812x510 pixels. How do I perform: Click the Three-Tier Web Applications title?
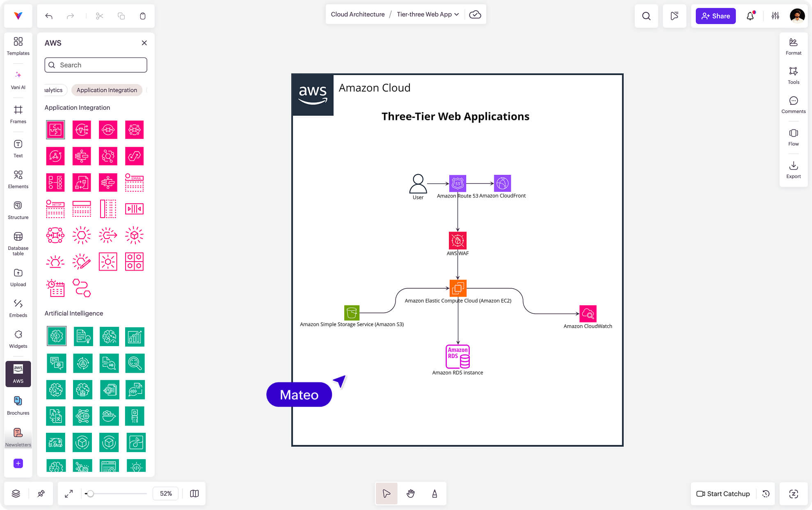click(x=455, y=117)
